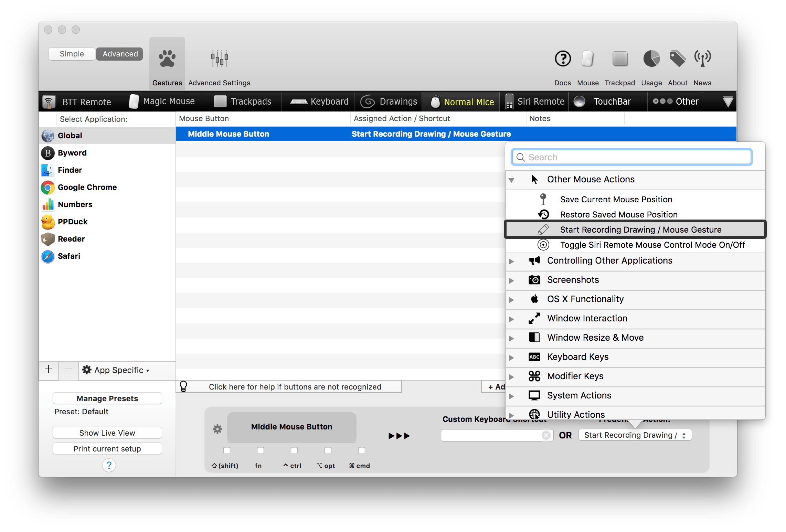Click the plus add application button
This screenshot has width=786, height=532.
[49, 370]
